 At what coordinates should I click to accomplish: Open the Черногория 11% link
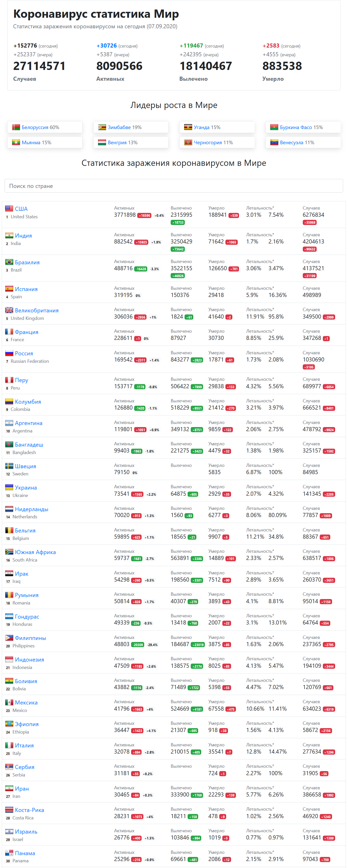click(x=213, y=142)
